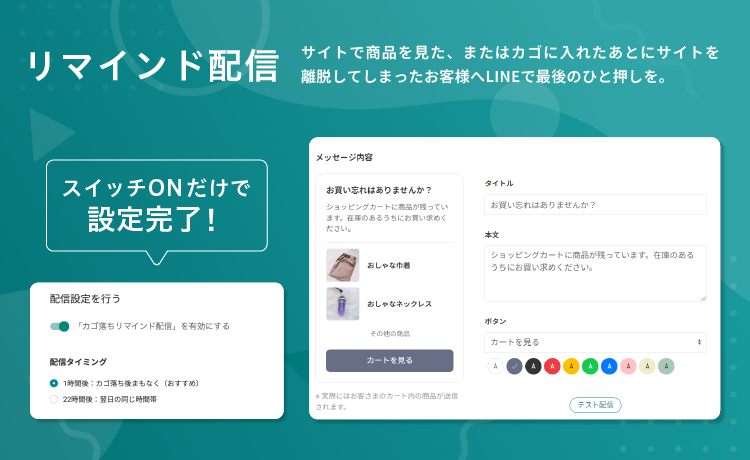Choose the blue button color swatch
Viewport: 750px width, 460px height.
click(609, 366)
